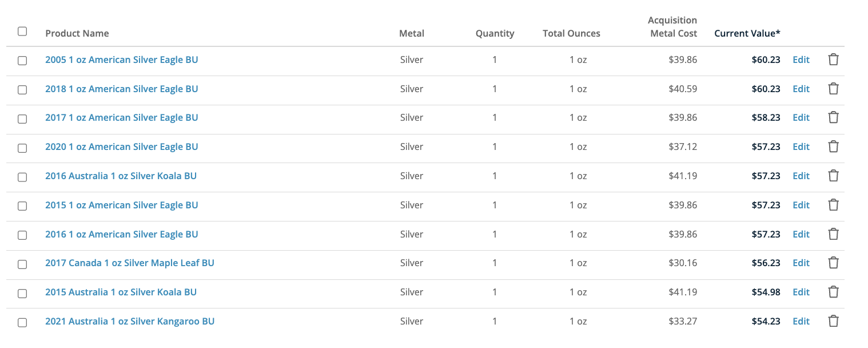Image resolution: width=868 pixels, height=348 pixels.
Task: Delete the 2020 American Silver Eagle row
Action: [833, 147]
